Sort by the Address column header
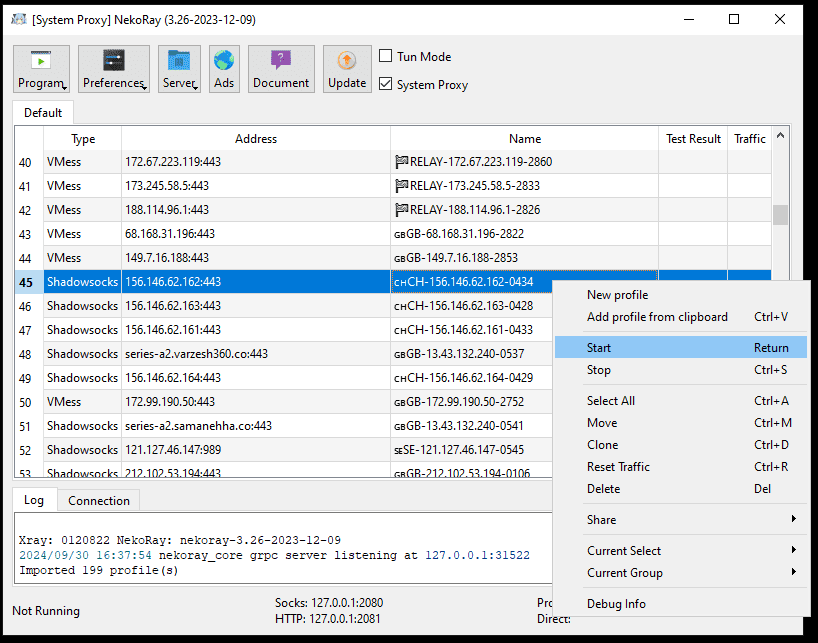Viewport: 818px width, 643px height. point(256,139)
